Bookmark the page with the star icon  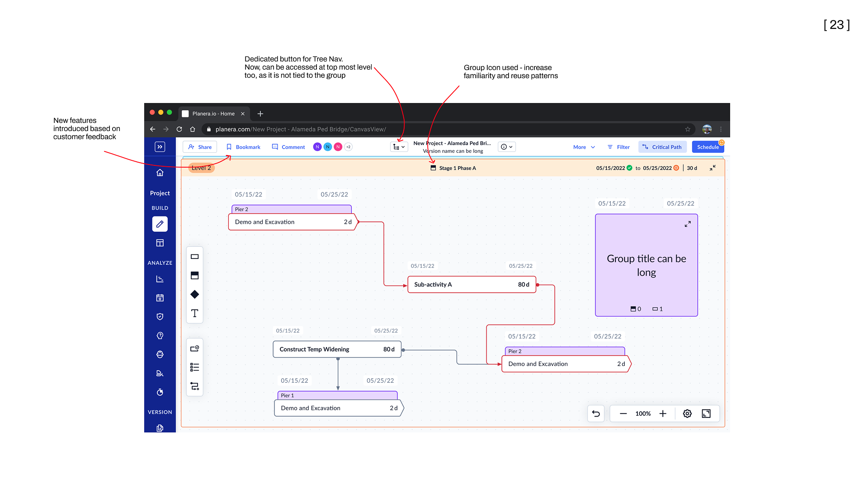(x=688, y=129)
